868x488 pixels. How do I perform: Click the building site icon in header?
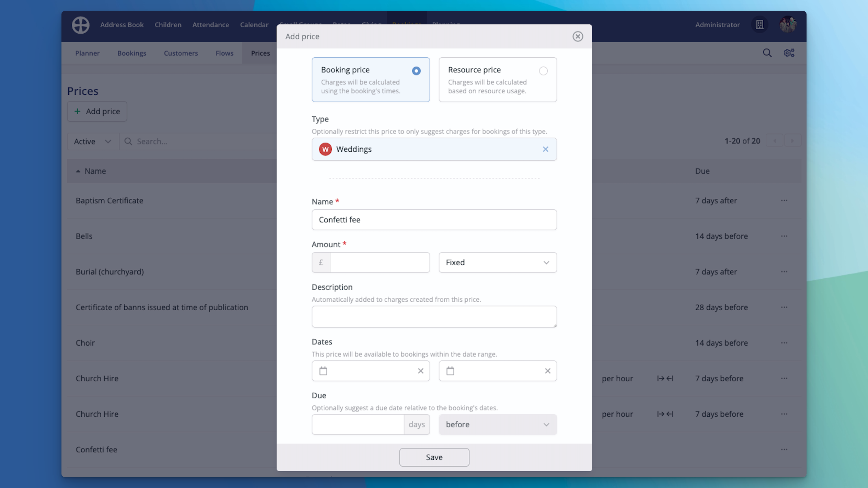click(x=759, y=25)
